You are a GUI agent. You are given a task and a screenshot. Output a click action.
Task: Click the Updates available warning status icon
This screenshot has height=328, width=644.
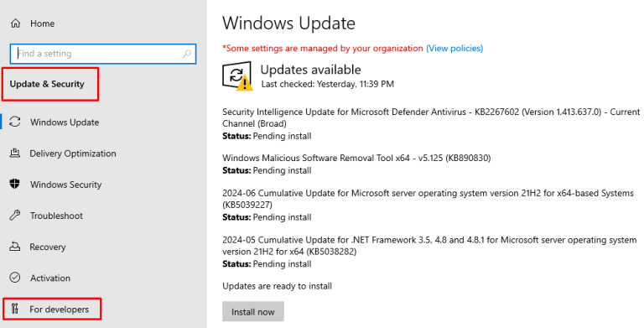pos(237,76)
